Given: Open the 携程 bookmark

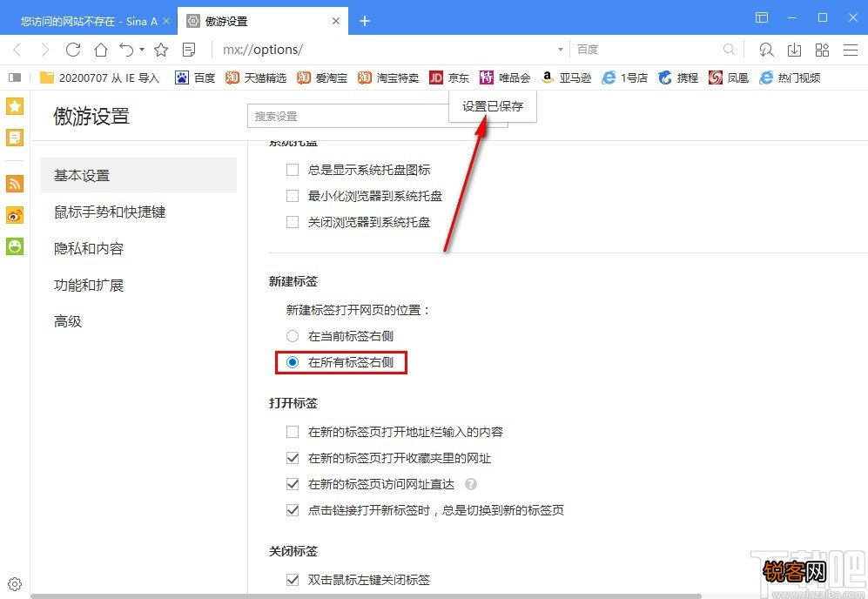Looking at the screenshot, I should tap(678, 77).
